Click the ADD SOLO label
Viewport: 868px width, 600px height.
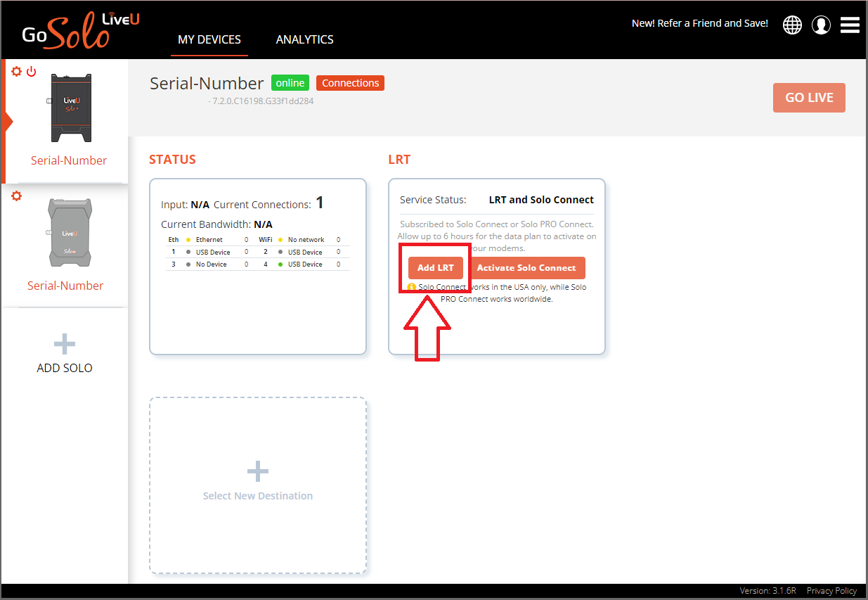point(65,368)
